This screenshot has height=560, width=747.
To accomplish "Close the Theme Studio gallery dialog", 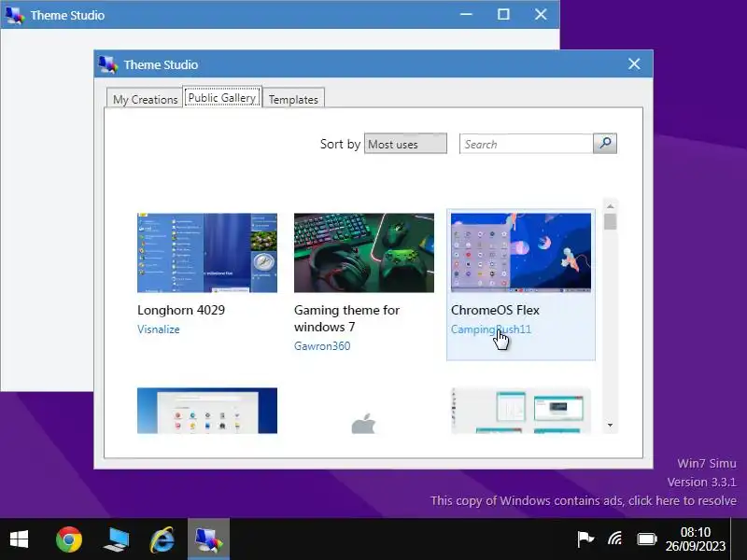I will click(634, 63).
